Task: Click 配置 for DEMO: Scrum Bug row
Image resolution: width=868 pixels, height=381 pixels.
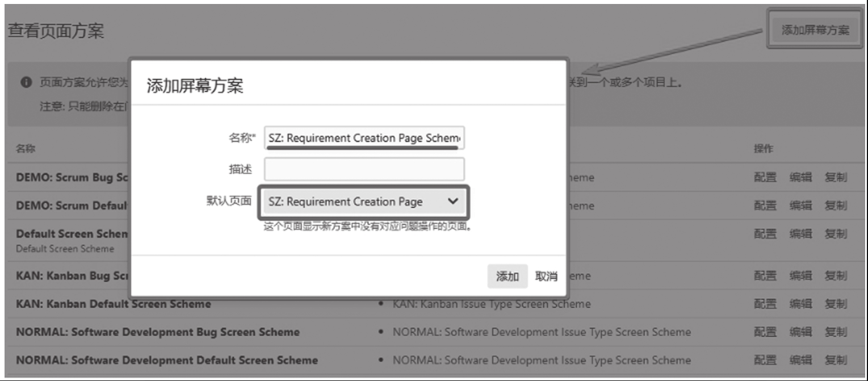Action: (765, 177)
